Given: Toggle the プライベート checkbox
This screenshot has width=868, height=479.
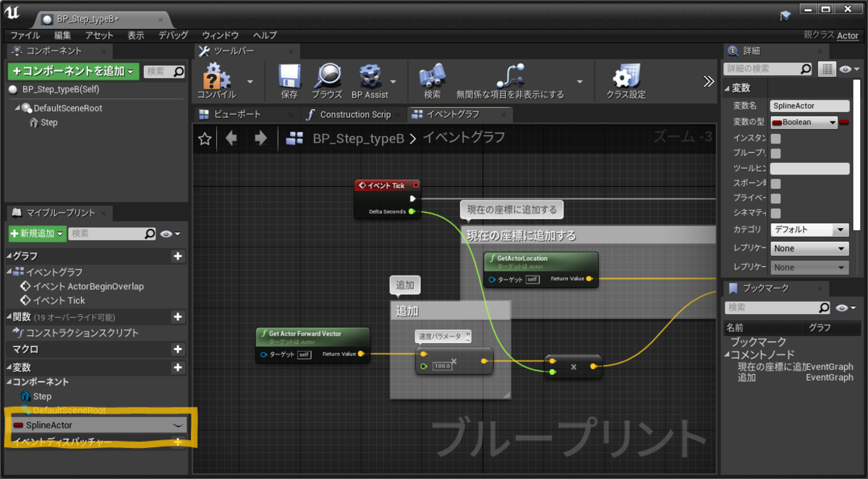Looking at the screenshot, I should [775, 198].
